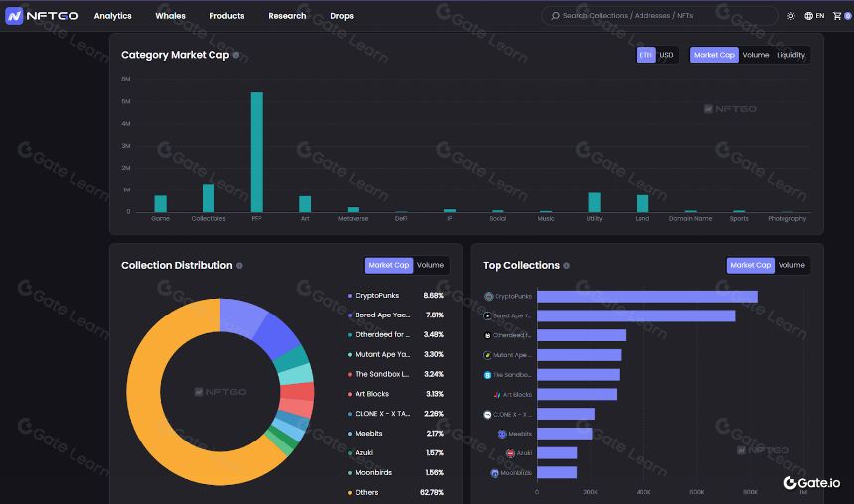
Task: Click Otherdeed for legend entry
Action: pyautogui.click(x=395, y=334)
